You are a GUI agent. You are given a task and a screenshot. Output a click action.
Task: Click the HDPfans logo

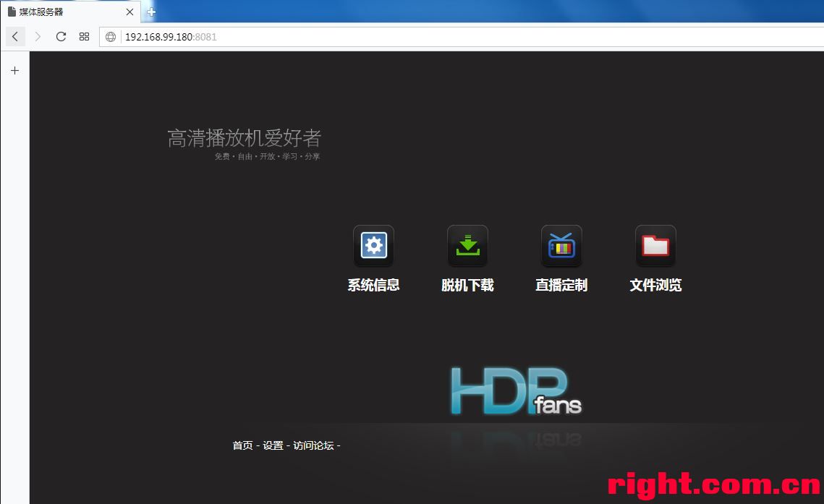pyautogui.click(x=516, y=391)
